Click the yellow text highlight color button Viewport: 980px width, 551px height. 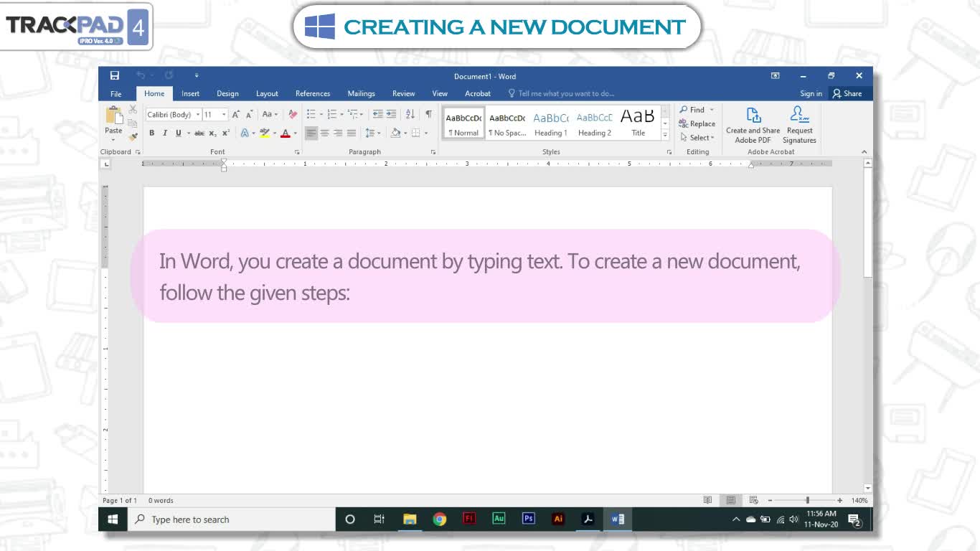click(x=264, y=133)
